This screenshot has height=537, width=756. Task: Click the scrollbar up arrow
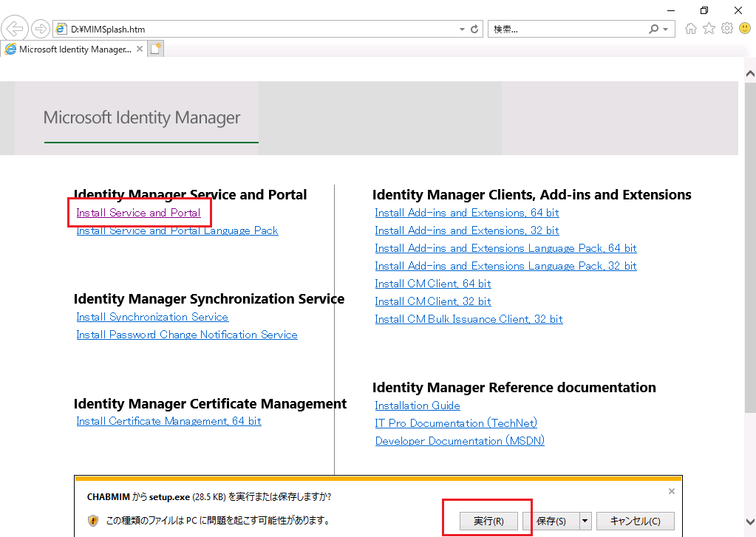tap(750, 74)
